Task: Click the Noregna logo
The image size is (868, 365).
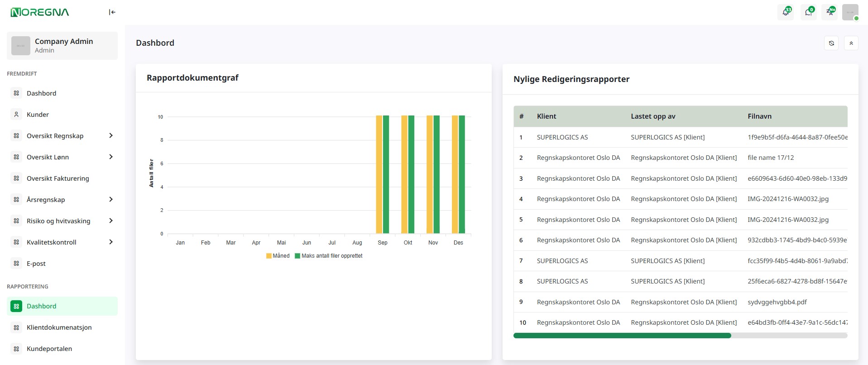Action: (40, 12)
